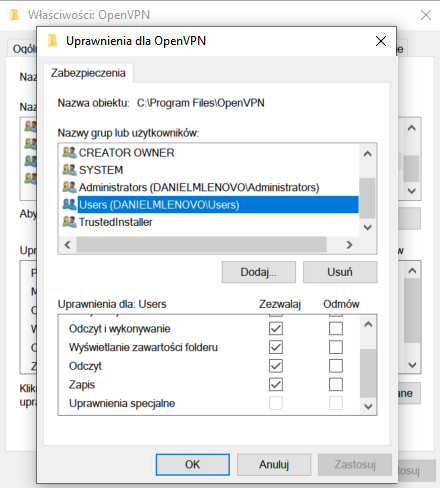Click the SYSTEM user group icon
The width and height of the screenshot is (440, 488).
click(x=70, y=170)
